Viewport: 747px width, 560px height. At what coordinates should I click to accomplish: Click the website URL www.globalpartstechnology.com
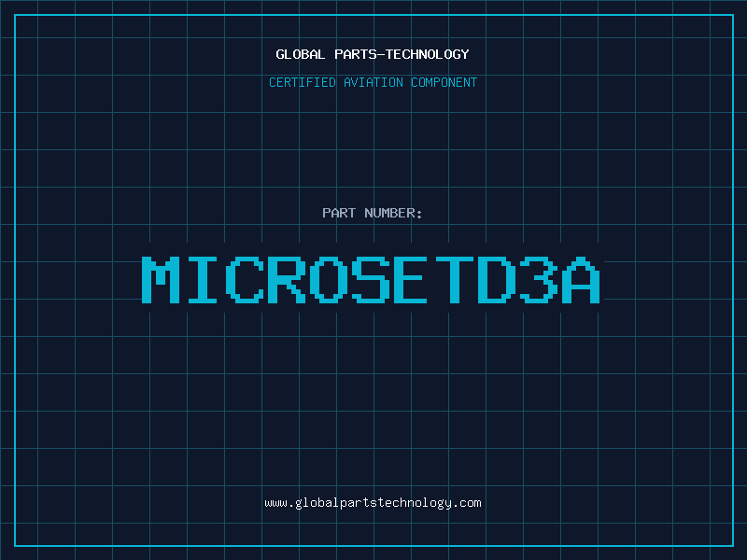click(373, 503)
